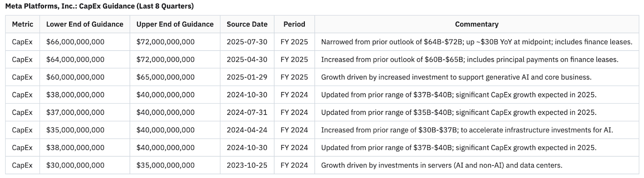Viewport: 644px width, 178px height.
Task: Click the table title mentioning Meta Platforms
Action: pos(99,6)
